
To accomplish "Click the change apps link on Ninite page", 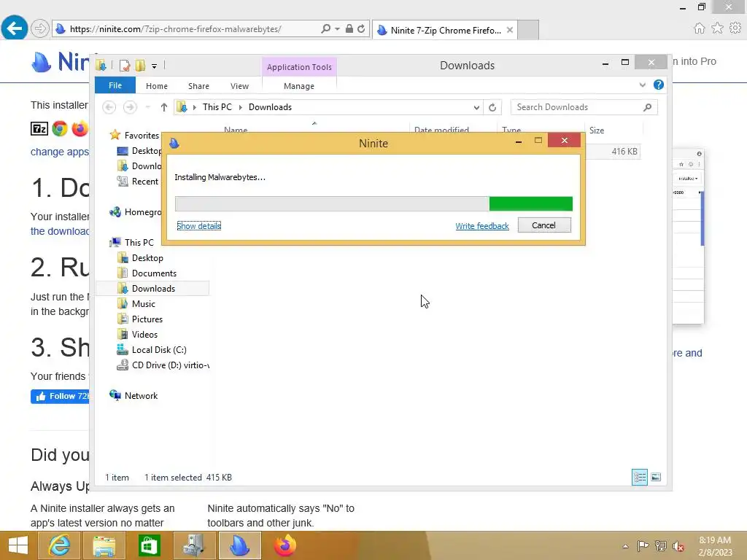I will [60, 152].
